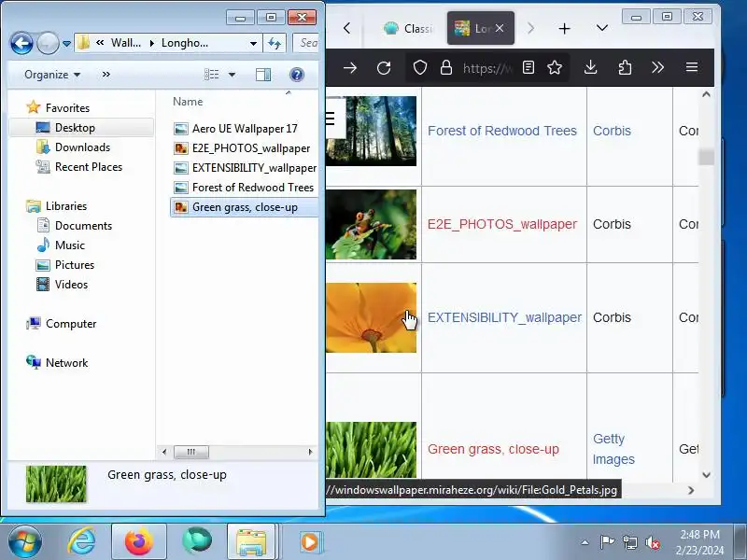
Task: Select the Aero UE Wallpaper 17 file
Action: tap(245, 129)
